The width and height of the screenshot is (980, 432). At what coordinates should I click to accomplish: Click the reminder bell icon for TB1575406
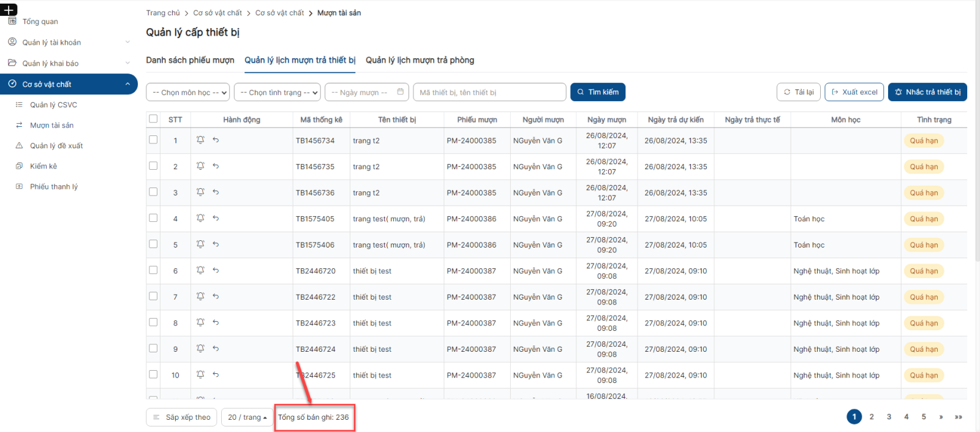click(x=200, y=244)
